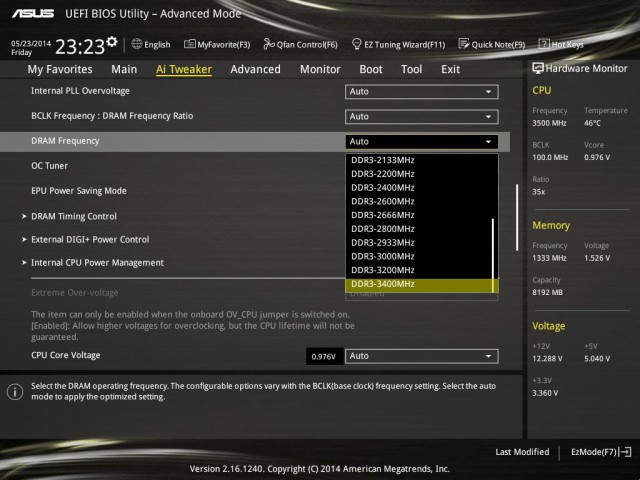Select DDR3-2666MHz option

coord(419,215)
